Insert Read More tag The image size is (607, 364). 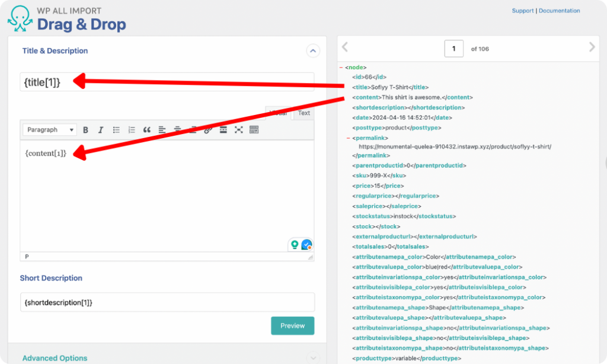(223, 130)
